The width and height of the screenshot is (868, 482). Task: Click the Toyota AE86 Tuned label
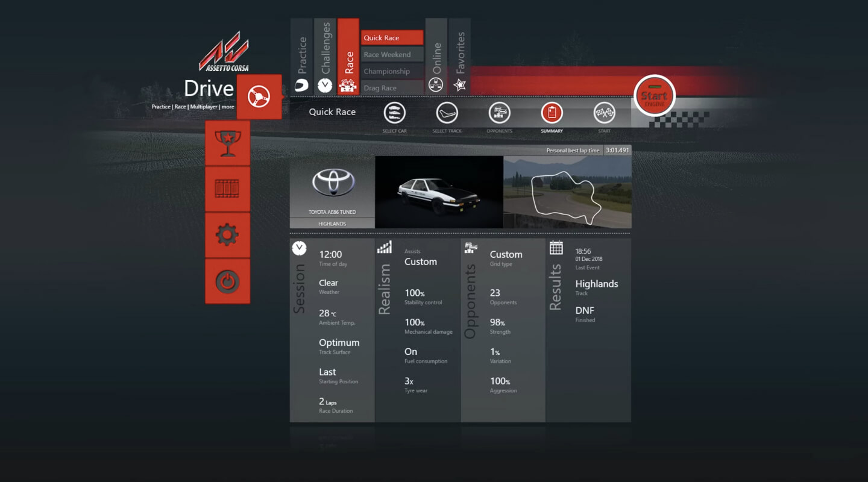[x=332, y=212]
